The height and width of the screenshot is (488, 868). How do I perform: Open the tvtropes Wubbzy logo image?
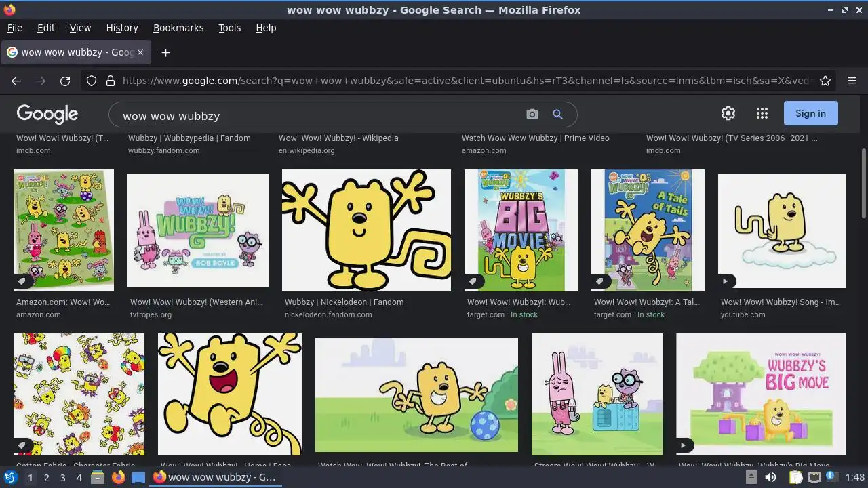point(198,230)
